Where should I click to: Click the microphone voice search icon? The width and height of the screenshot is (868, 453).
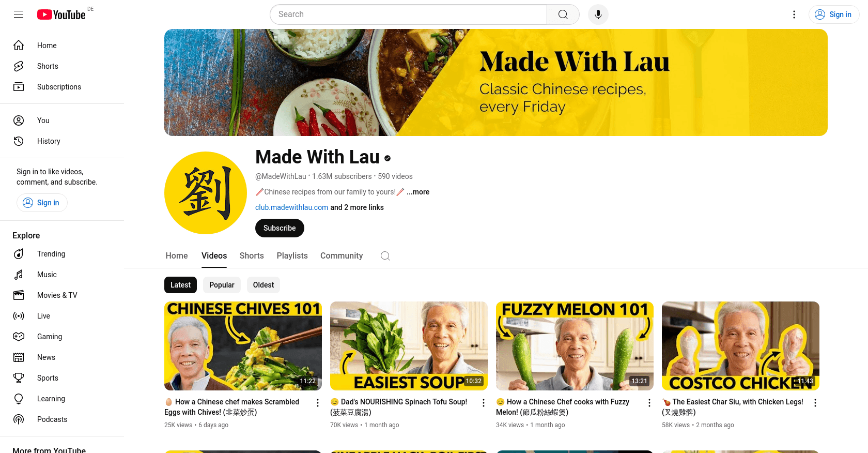click(x=598, y=14)
